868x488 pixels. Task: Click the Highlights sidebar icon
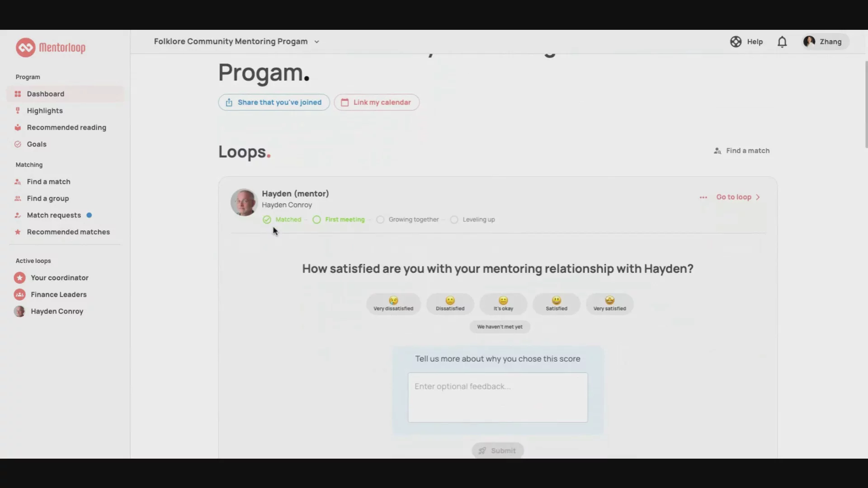click(x=18, y=111)
